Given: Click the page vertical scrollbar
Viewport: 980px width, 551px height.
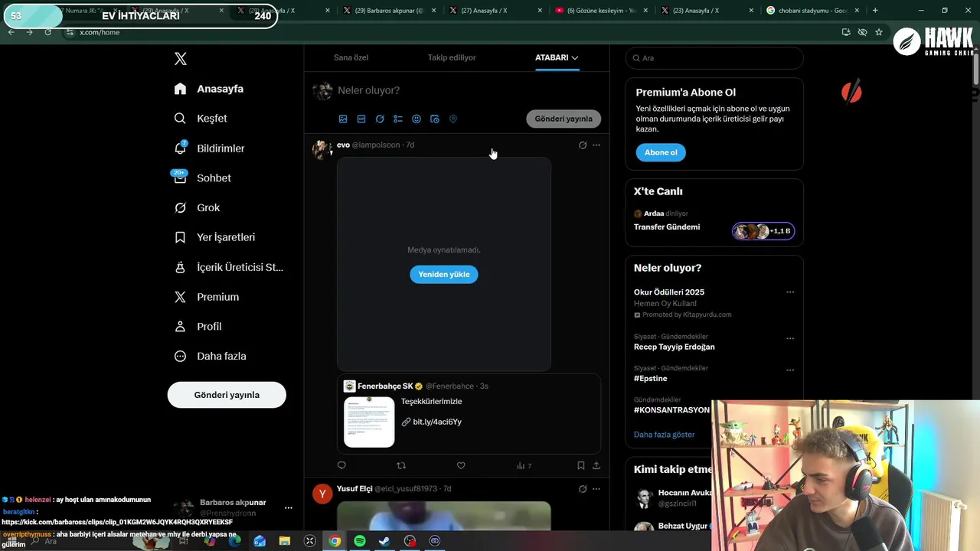Looking at the screenshot, I should (x=976, y=69).
